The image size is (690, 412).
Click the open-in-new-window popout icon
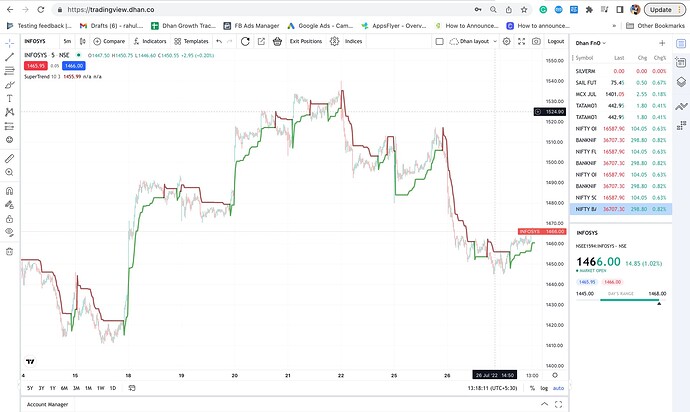[x=261, y=41]
